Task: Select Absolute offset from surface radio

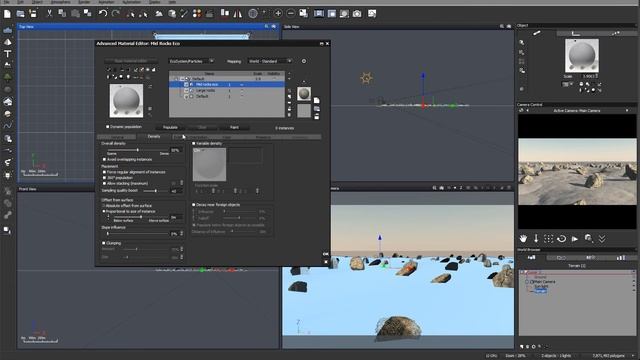Action: [104, 206]
